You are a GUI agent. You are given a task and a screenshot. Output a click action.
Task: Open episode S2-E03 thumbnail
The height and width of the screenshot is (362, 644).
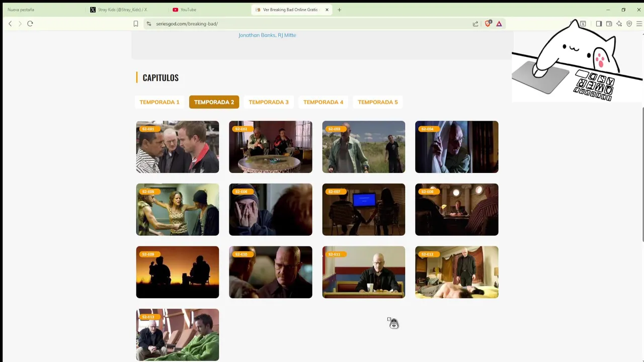(364, 147)
